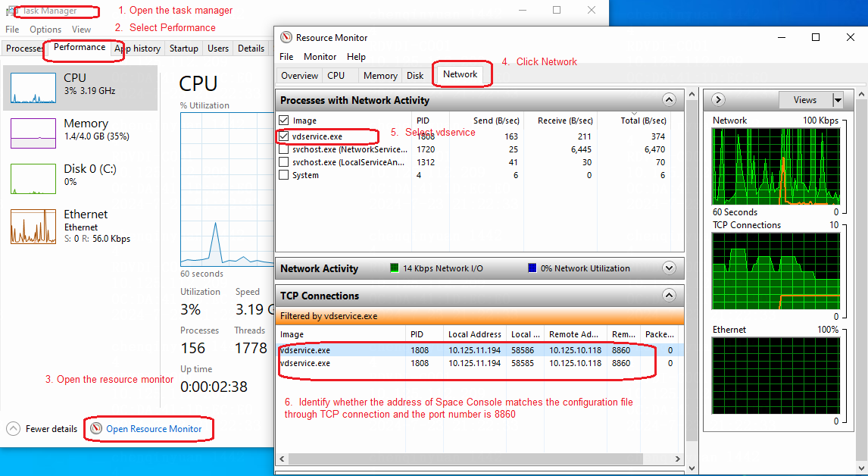
Task: Switch to the Memory tab in Resource Monitor
Action: [380, 76]
